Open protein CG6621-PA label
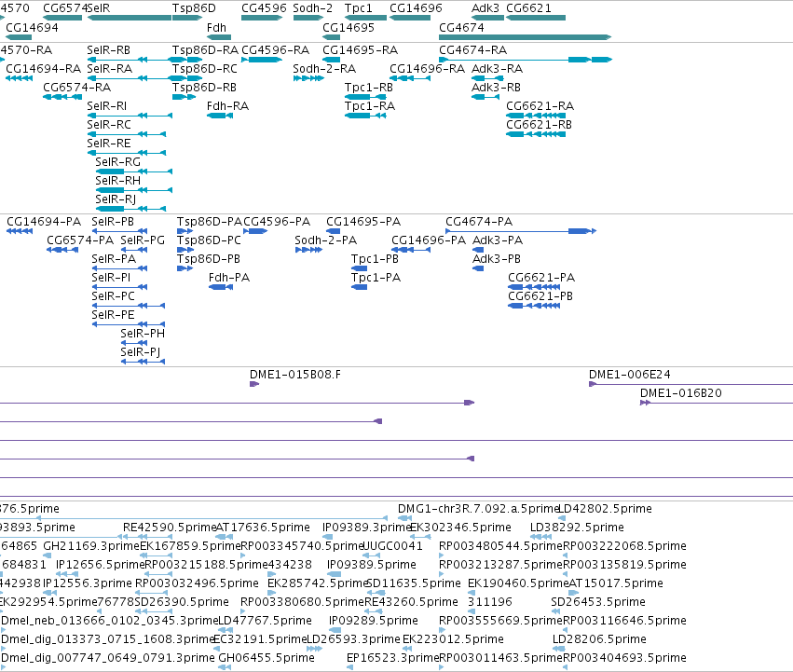793x672 pixels. point(541,278)
